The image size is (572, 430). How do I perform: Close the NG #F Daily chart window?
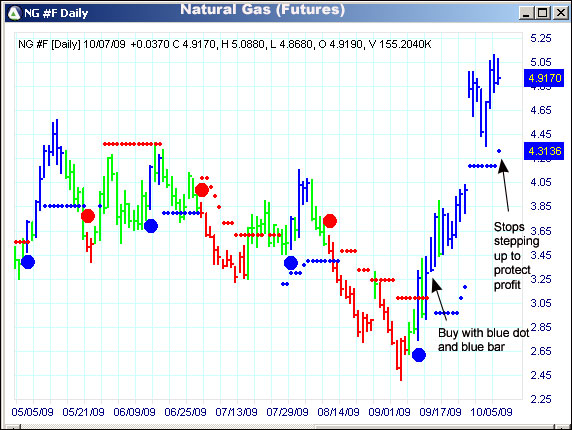pos(560,13)
